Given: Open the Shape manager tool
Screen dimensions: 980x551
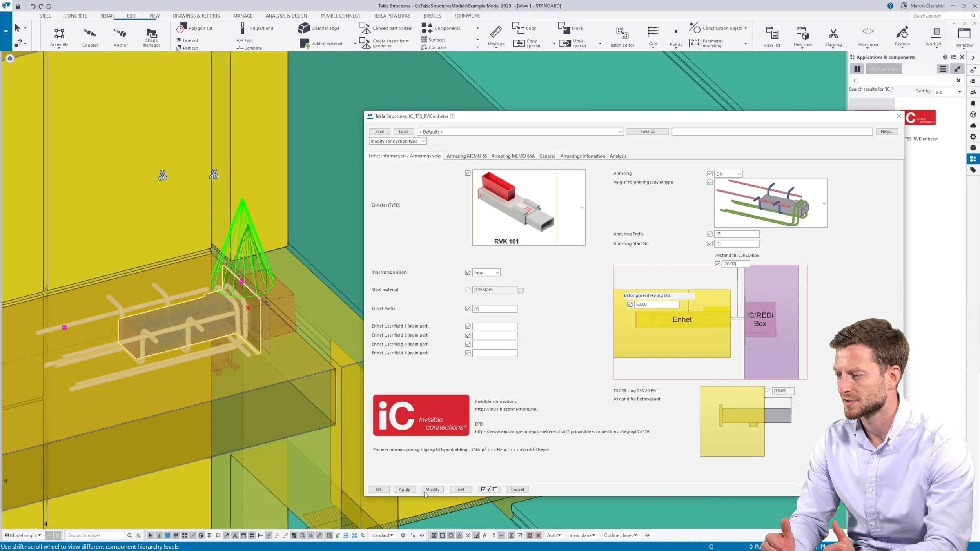Looking at the screenshot, I should 151,36.
